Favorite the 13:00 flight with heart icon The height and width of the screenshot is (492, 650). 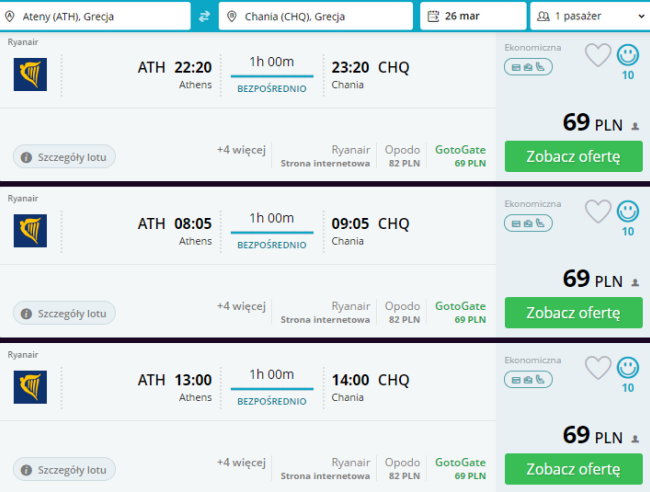tap(598, 368)
